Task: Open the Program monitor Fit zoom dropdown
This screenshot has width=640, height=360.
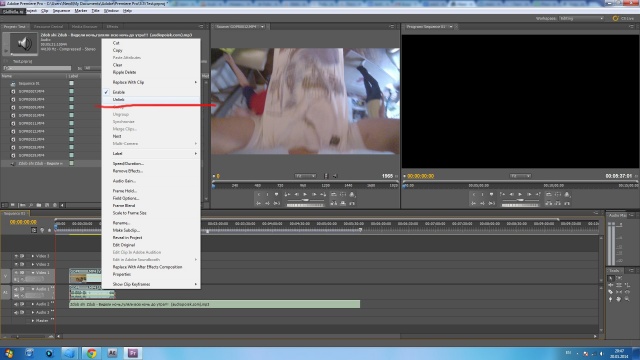Action: tap(520, 176)
